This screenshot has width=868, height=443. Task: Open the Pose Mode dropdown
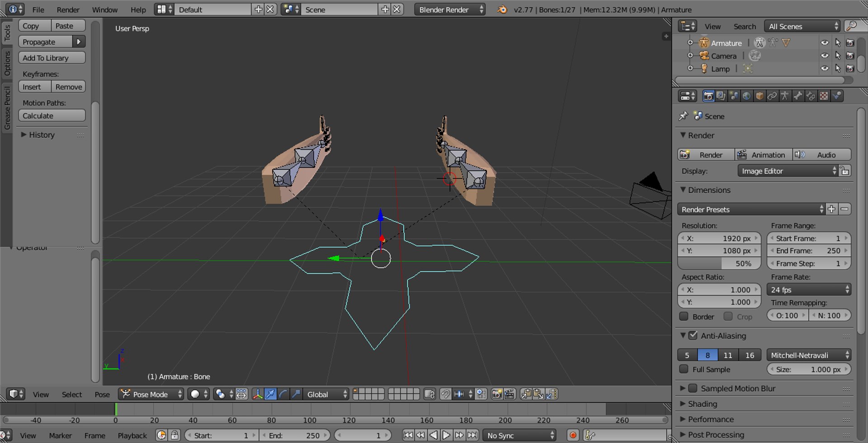click(x=151, y=394)
